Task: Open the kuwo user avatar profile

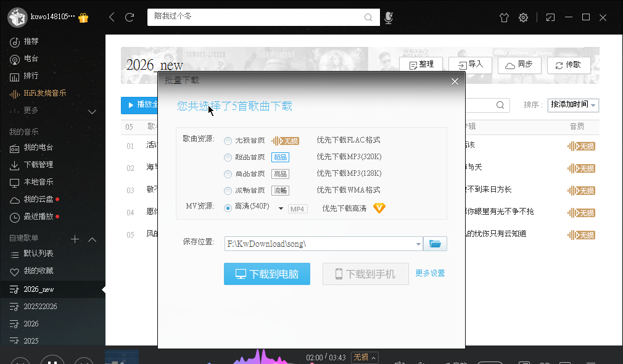Action: [17, 17]
